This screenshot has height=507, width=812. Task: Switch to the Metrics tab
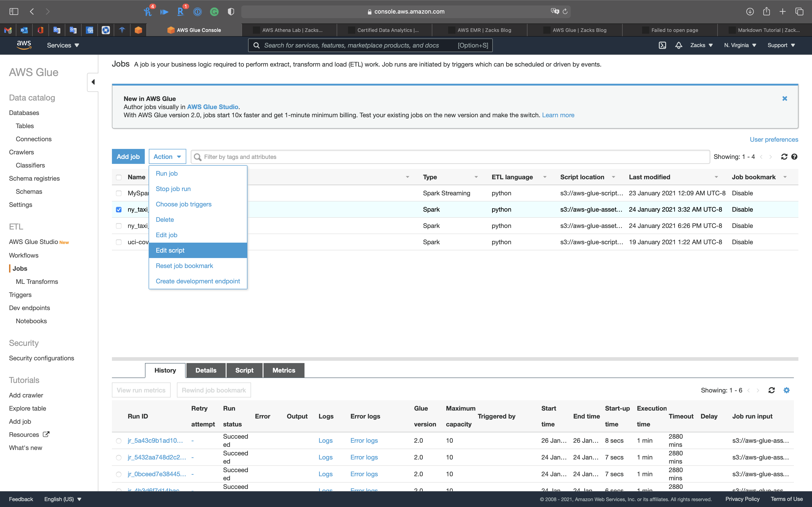(x=283, y=370)
